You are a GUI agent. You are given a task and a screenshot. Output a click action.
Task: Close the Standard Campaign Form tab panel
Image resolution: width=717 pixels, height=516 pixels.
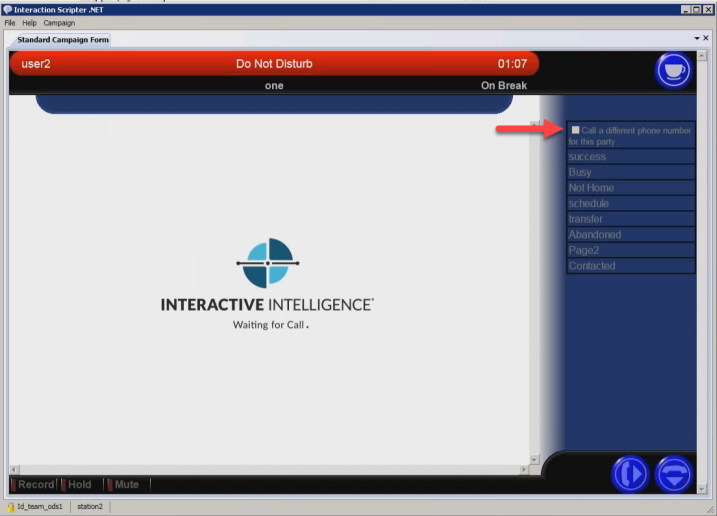[x=706, y=38]
